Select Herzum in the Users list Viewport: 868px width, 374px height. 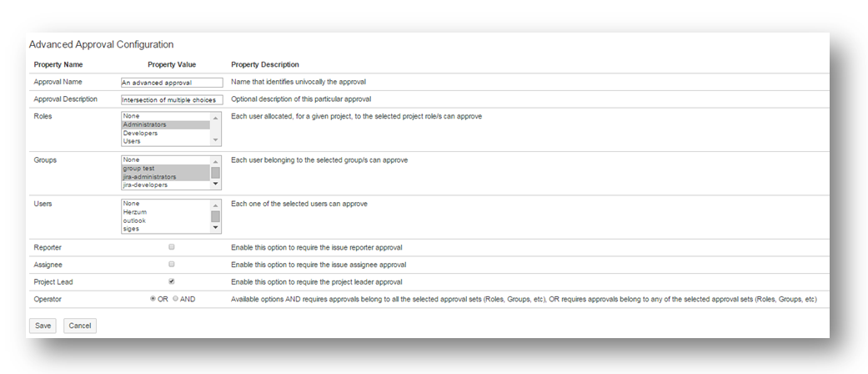pyautogui.click(x=165, y=212)
